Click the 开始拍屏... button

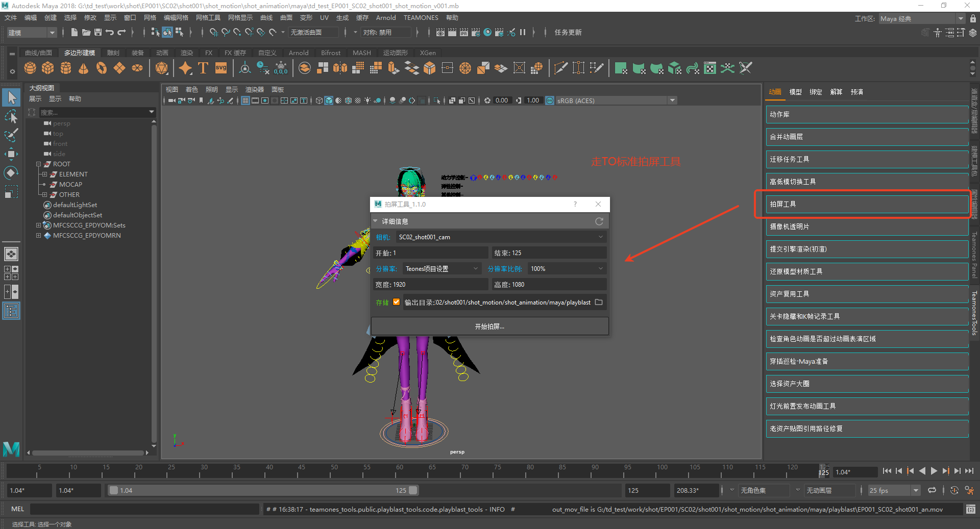point(489,326)
